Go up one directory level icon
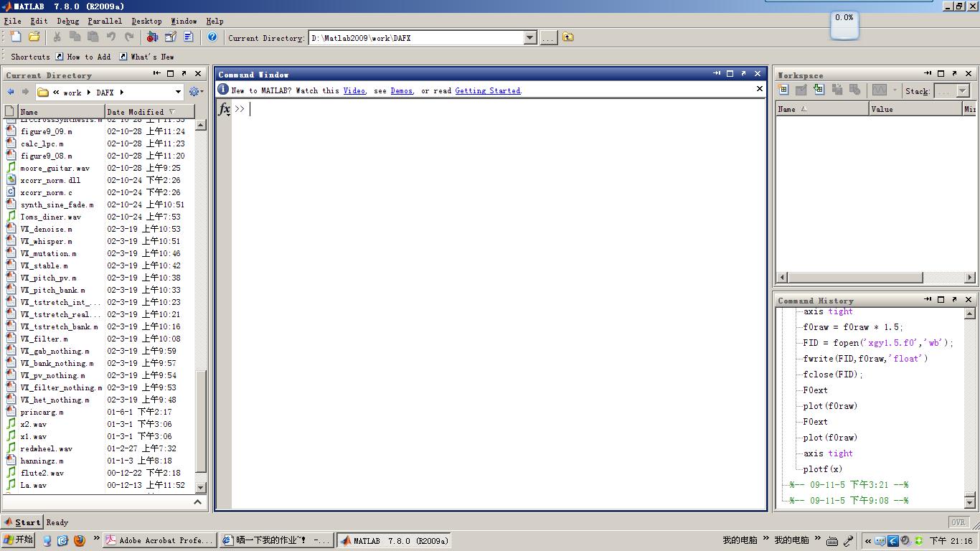This screenshot has height=551, width=980. click(x=568, y=37)
